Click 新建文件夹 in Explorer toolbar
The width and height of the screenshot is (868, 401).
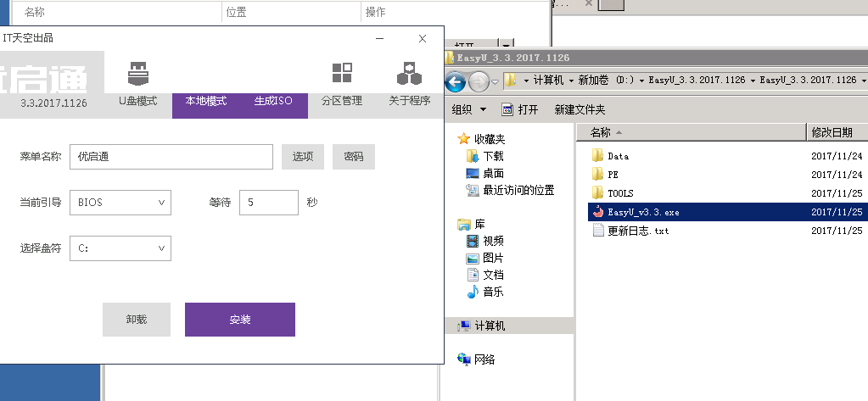580,109
